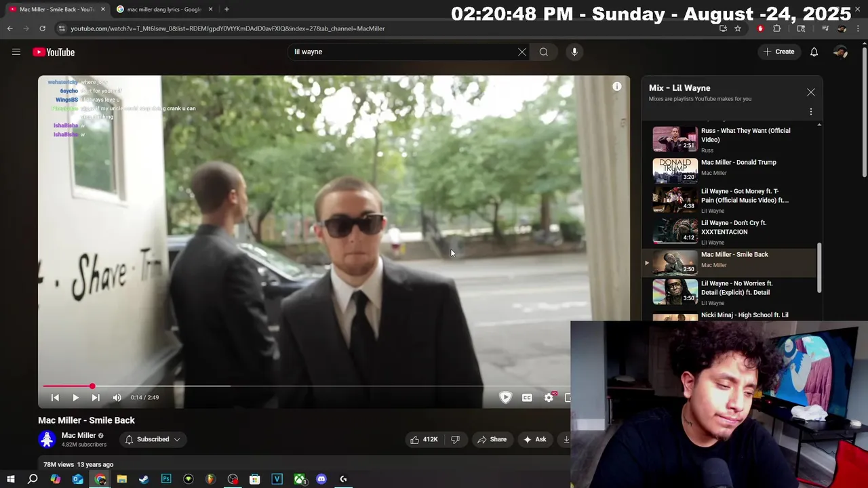This screenshot has width=868, height=488.
Task: Open Mac Miller channel name link
Action: click(79, 435)
